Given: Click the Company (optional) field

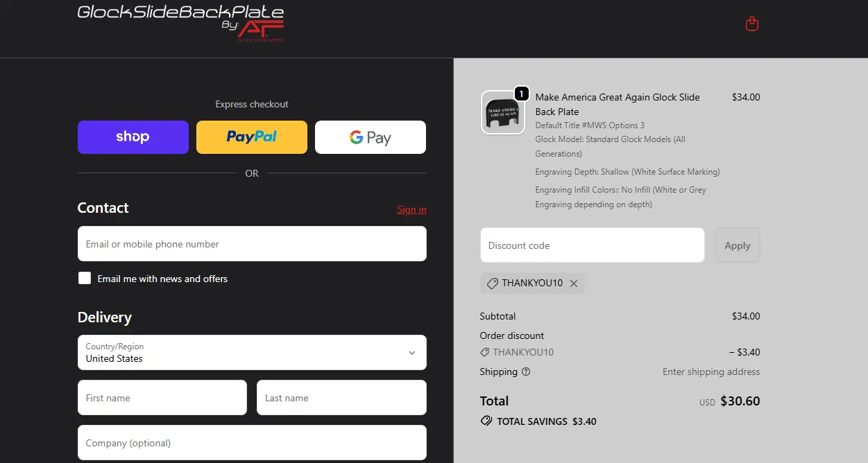Looking at the screenshot, I should point(251,443).
